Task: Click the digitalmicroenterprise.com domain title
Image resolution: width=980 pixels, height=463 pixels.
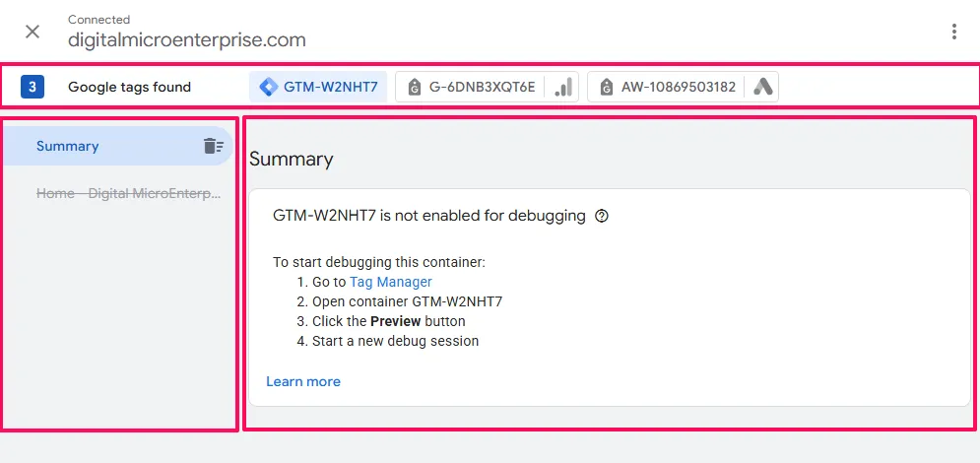Action: pyautogui.click(x=187, y=40)
